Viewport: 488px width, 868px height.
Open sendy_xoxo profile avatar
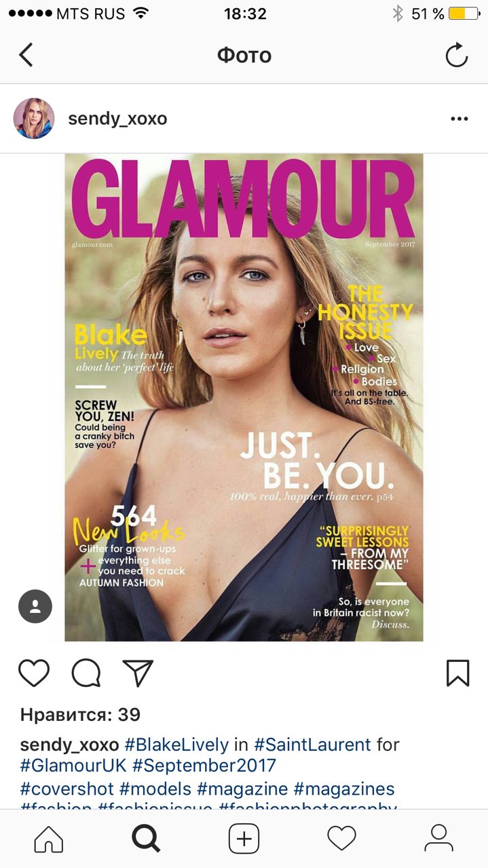tap(34, 119)
